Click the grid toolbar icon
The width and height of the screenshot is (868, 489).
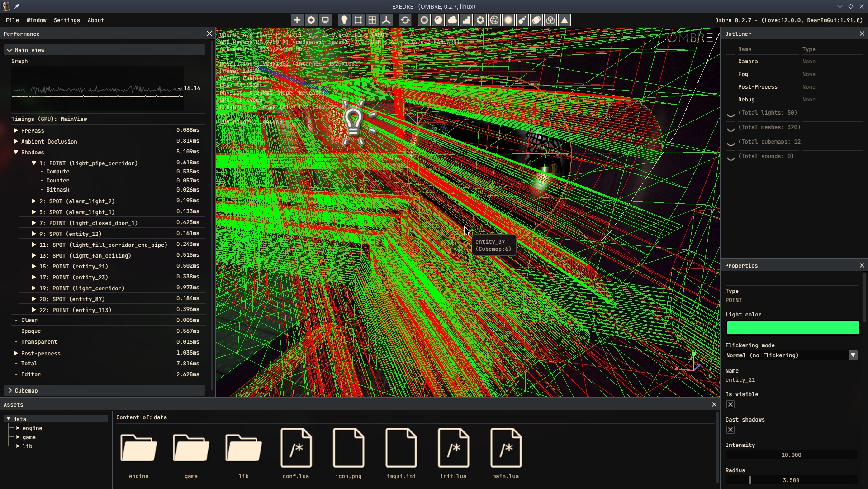click(x=372, y=20)
